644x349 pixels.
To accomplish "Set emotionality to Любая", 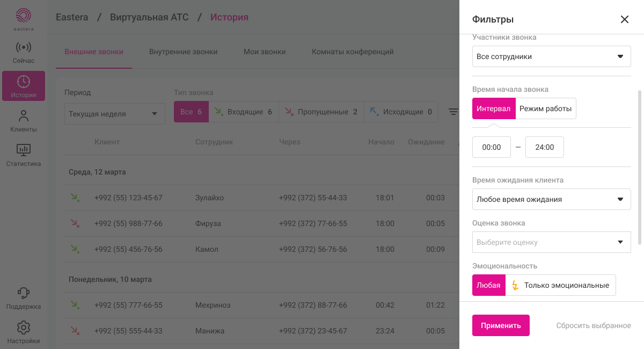I will pyautogui.click(x=489, y=286).
